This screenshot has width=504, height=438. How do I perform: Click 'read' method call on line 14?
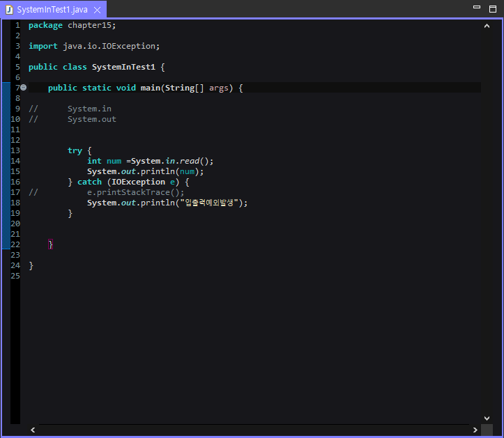pos(190,161)
